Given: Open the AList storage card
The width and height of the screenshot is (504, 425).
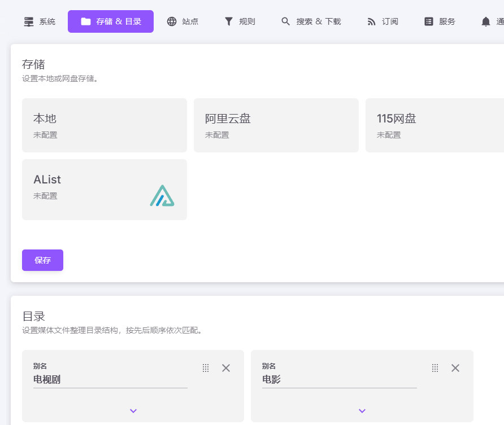Looking at the screenshot, I should (x=105, y=190).
